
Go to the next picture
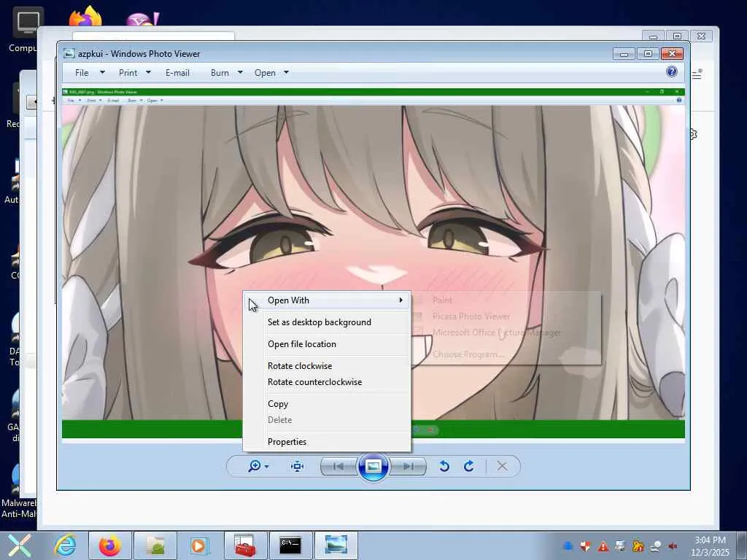pyautogui.click(x=408, y=466)
